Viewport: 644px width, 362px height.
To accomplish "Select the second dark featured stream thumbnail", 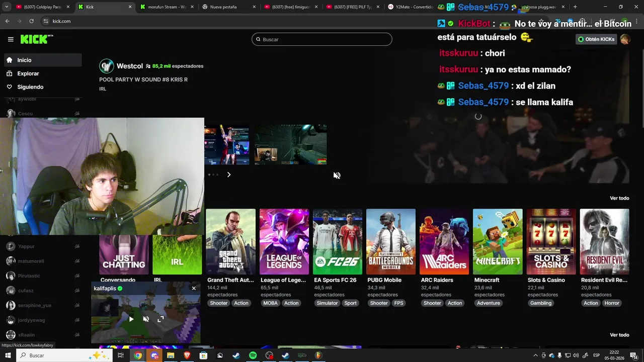I will point(290,144).
